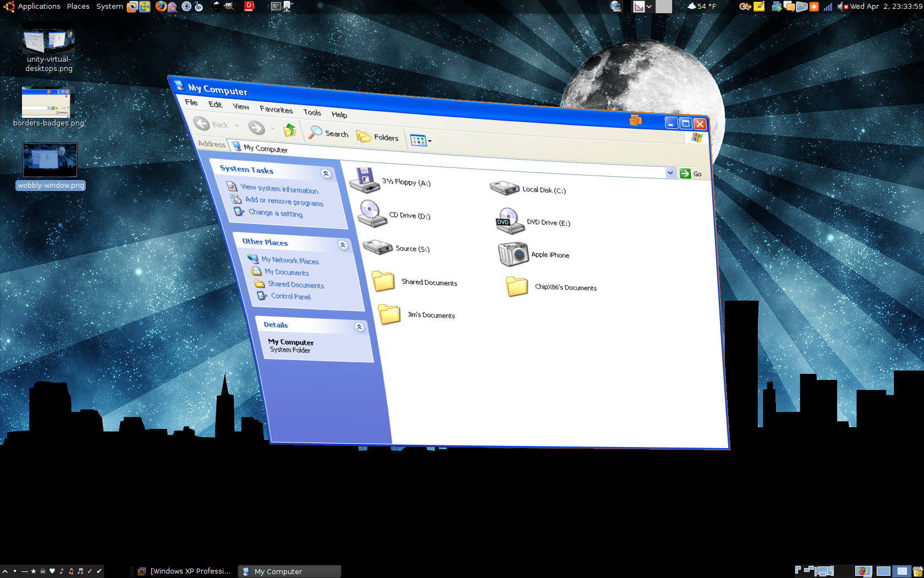924x578 pixels.
Task: Select the Shared Documents folder icon
Action: click(x=383, y=281)
